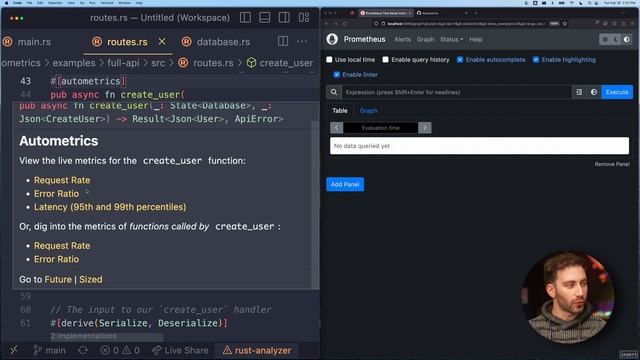640x360 pixels.
Task: Click rust-analyzer status bar item
Action: pyautogui.click(x=257, y=350)
